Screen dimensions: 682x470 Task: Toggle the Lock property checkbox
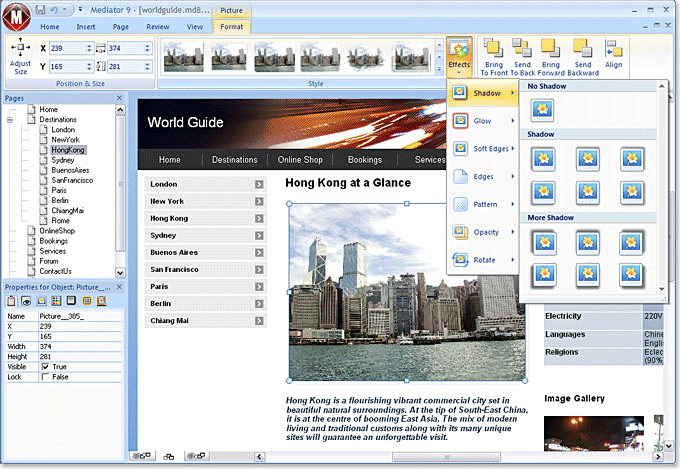click(x=46, y=376)
